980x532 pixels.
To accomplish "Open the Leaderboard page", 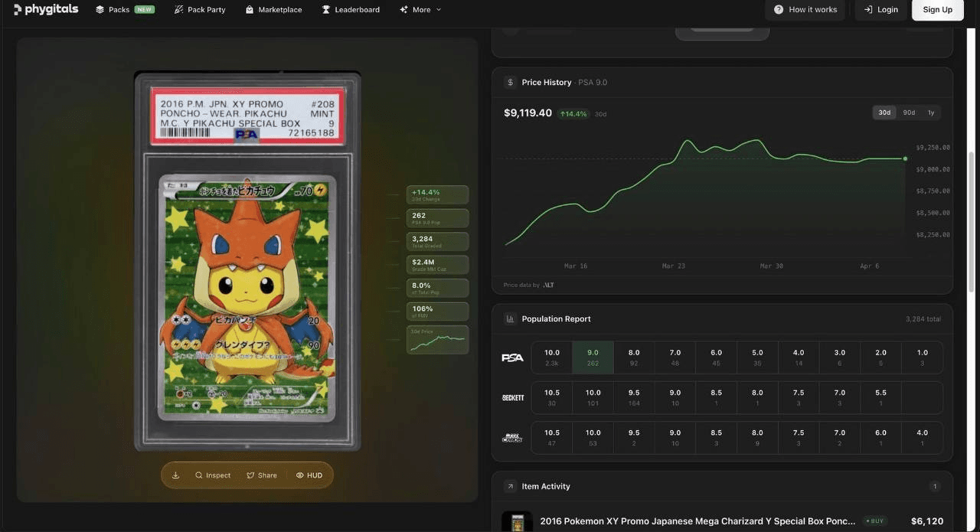I will pos(351,10).
